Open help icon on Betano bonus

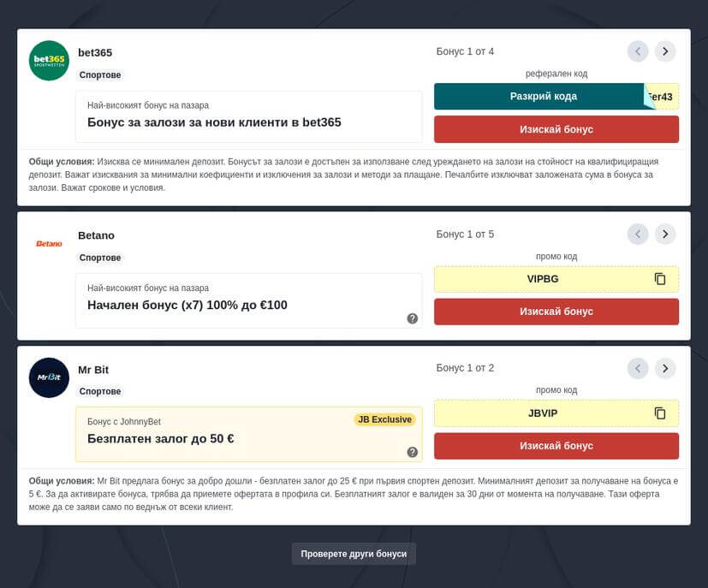[x=413, y=318]
